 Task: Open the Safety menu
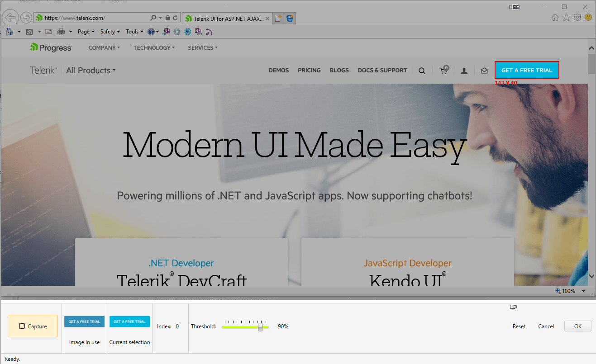110,32
